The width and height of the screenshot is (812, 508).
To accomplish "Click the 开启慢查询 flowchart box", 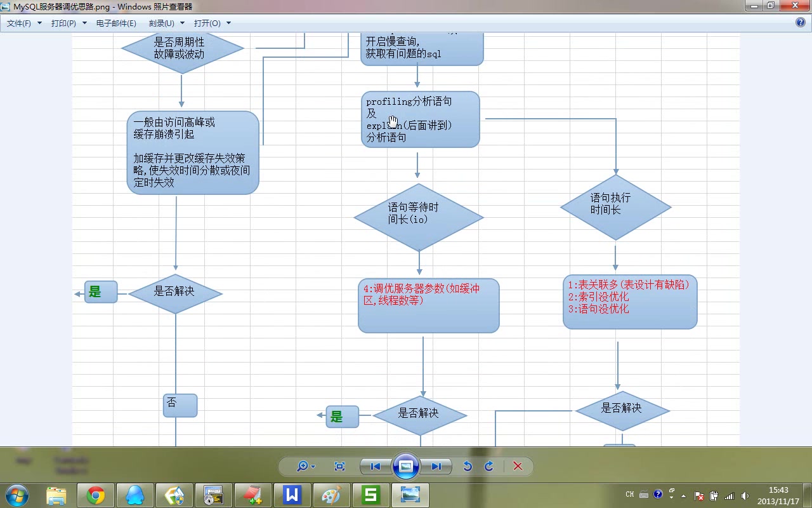I will coord(422,49).
